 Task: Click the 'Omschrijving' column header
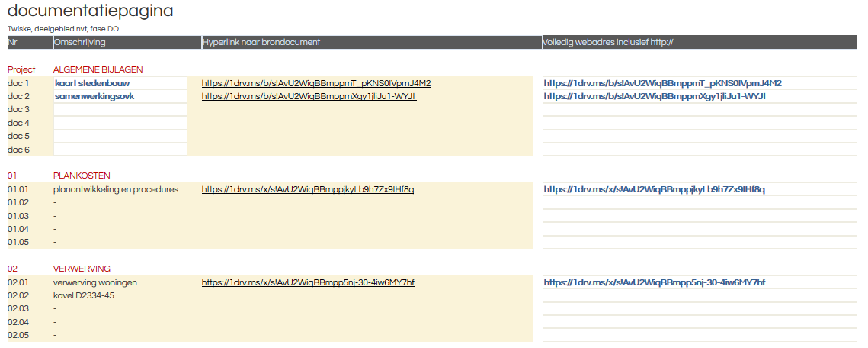pos(80,42)
